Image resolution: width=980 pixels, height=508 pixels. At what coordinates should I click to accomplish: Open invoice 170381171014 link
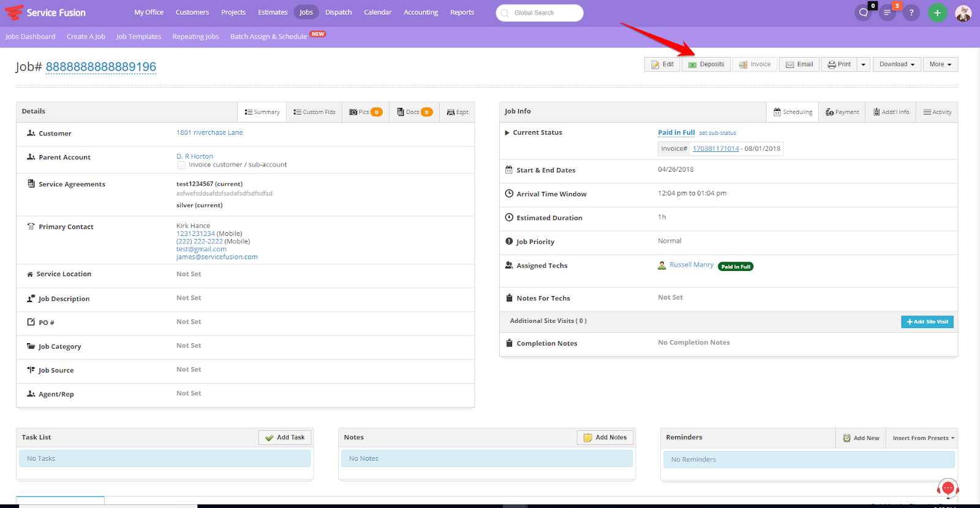[715, 149]
